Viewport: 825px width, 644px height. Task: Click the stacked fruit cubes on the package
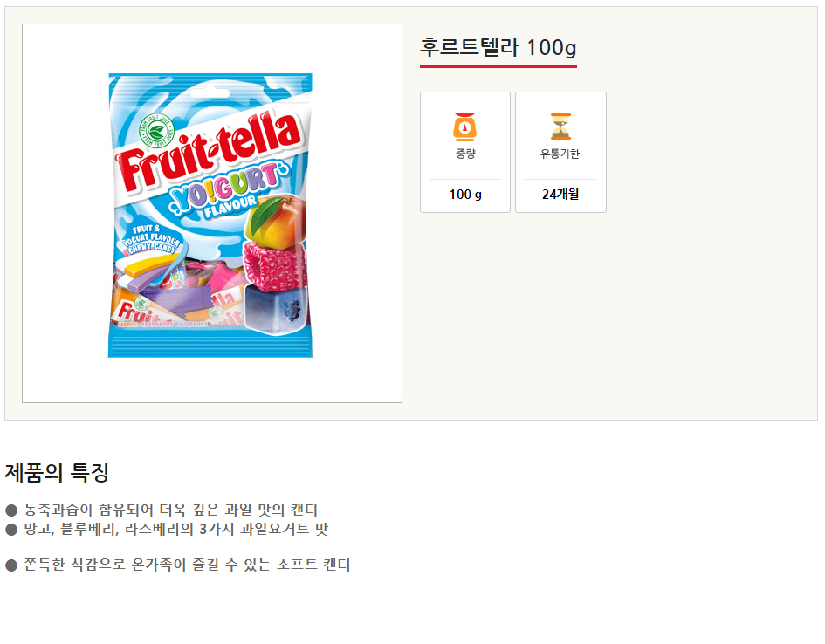(275, 266)
